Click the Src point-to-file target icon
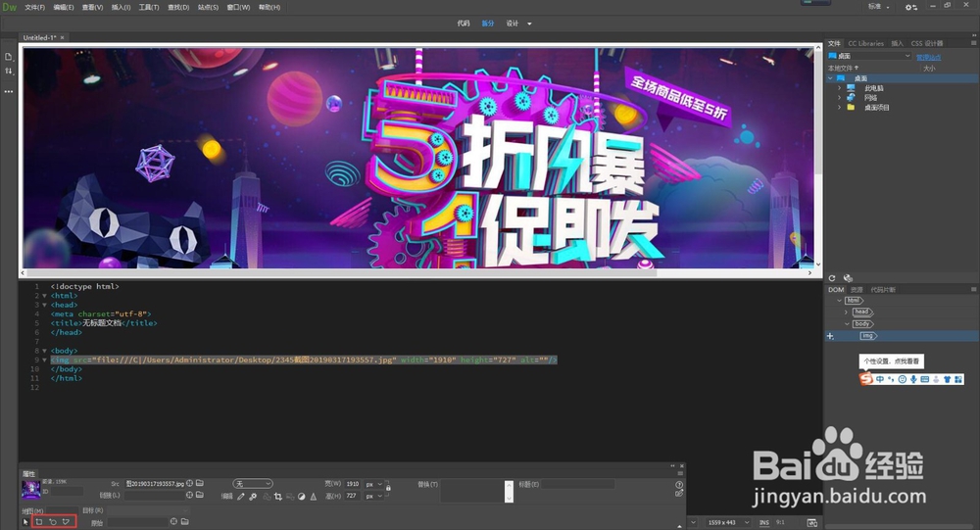 tap(190, 483)
